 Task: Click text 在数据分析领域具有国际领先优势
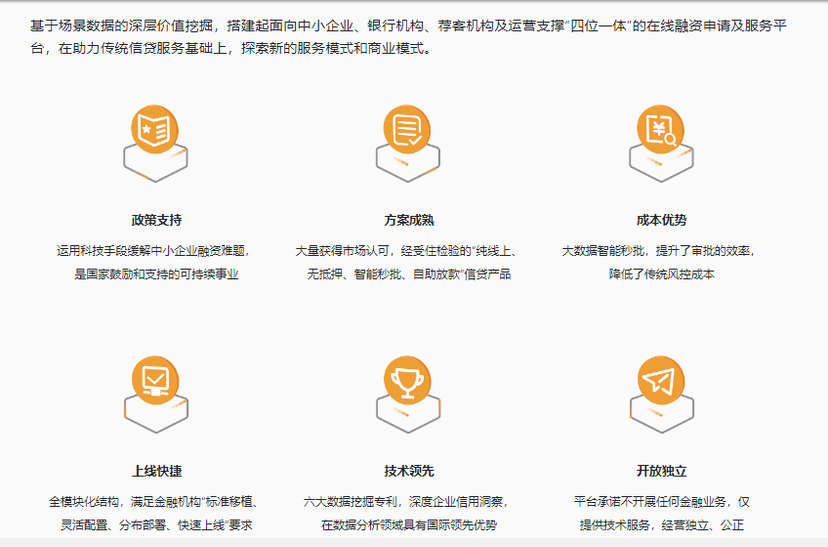click(x=409, y=525)
